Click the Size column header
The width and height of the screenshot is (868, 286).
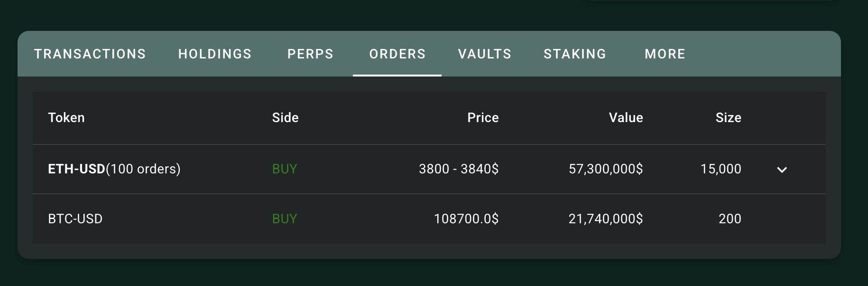coord(728,118)
